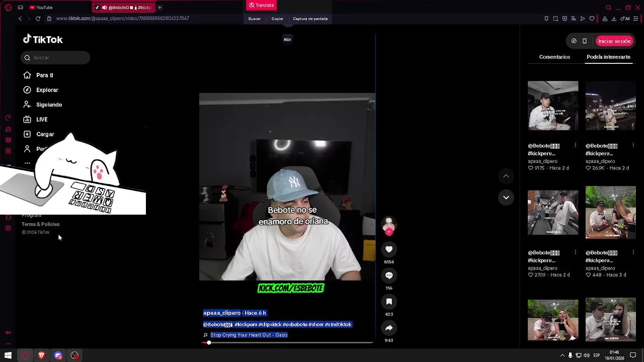This screenshot has width=644, height=362.
Task: Go back with the browser back arrow
Action: pos(20,19)
